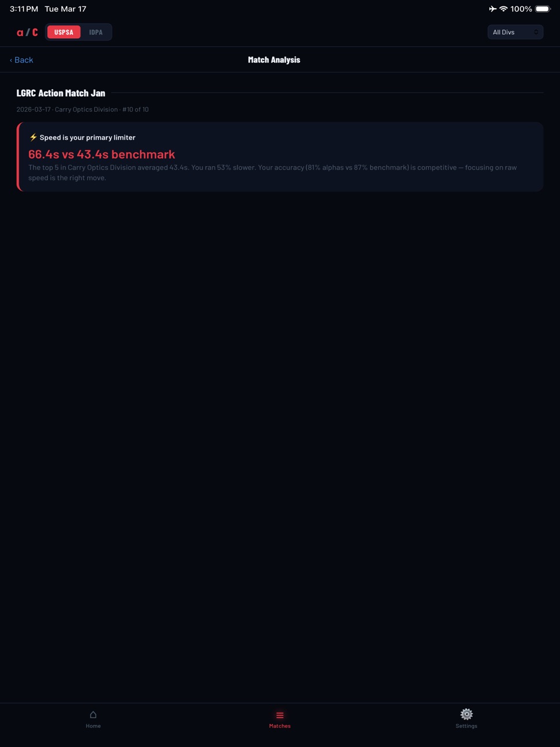Open the Settings gear icon

click(x=466, y=714)
